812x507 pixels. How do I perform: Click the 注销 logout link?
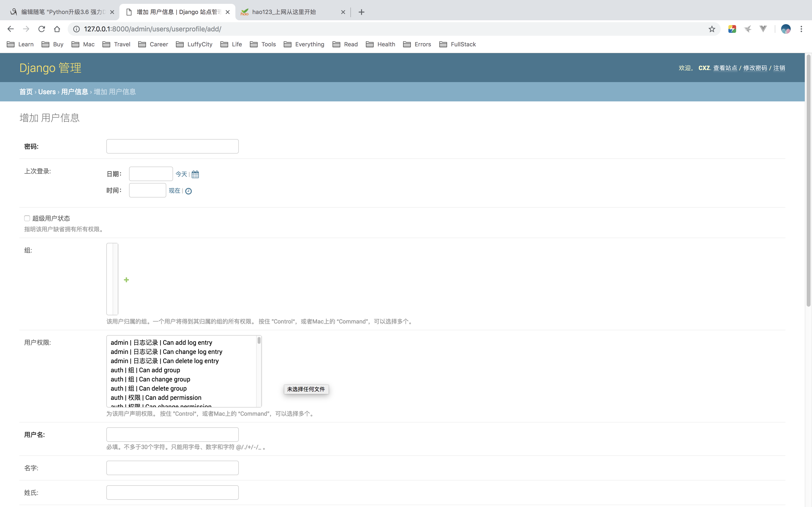pyautogui.click(x=779, y=68)
